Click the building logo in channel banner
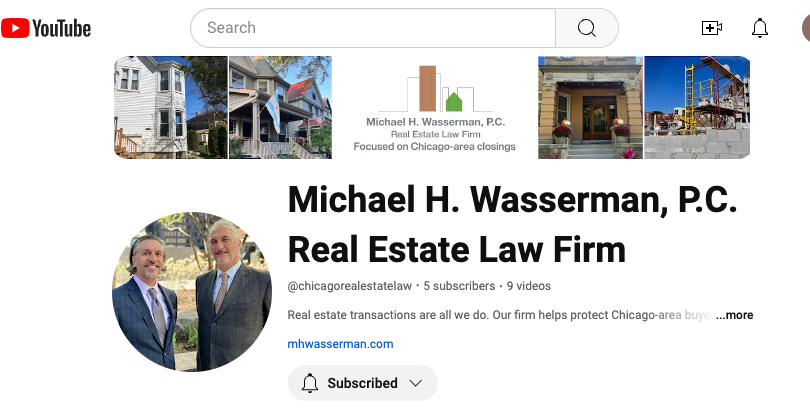Viewport: 810px width, 416px height. point(435,89)
